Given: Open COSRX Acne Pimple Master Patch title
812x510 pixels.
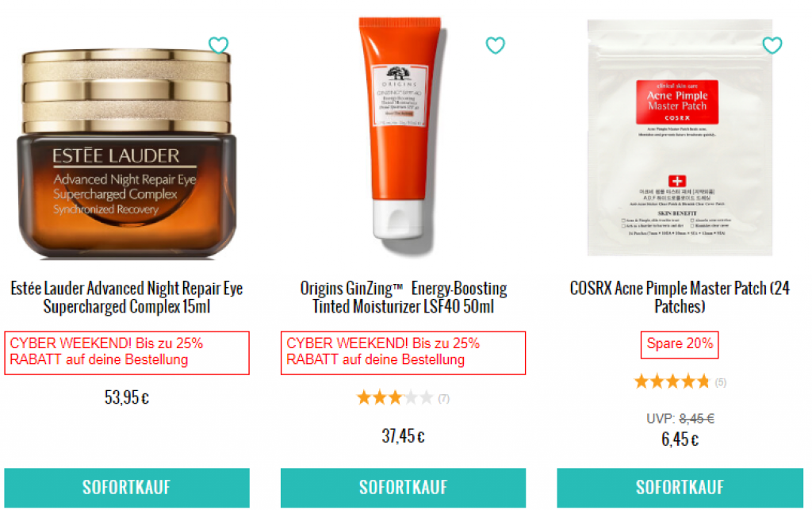Looking at the screenshot, I should coord(680,297).
